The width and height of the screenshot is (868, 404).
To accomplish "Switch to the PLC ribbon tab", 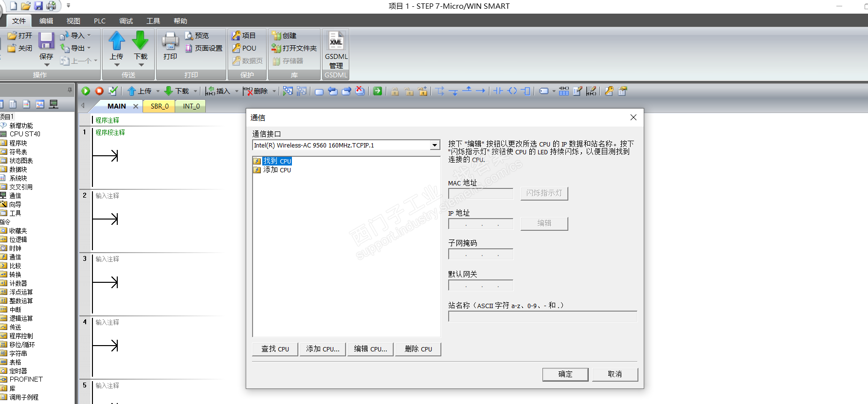I will 100,21.
